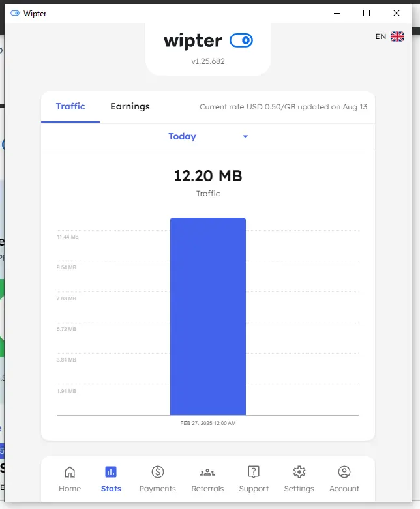Toggle the Wipter switch next to logo

241,40
